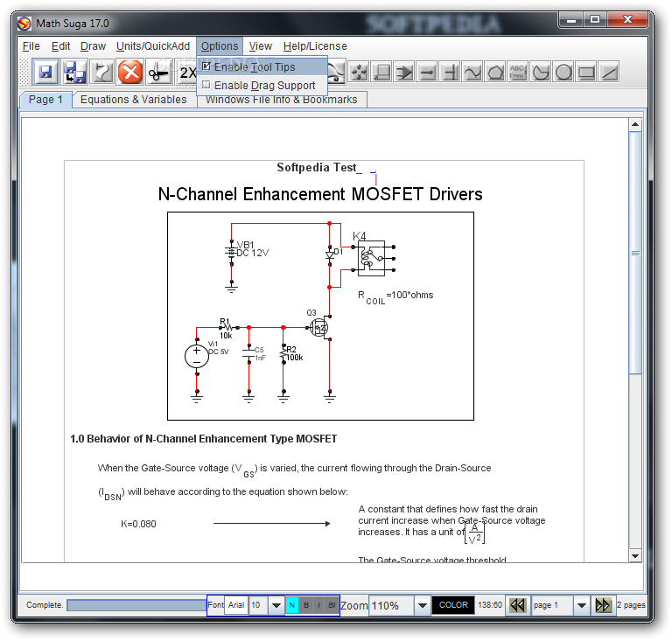Switch to the Page 1 tab
Image resolution: width=672 pixels, height=641 pixels.
[45, 100]
